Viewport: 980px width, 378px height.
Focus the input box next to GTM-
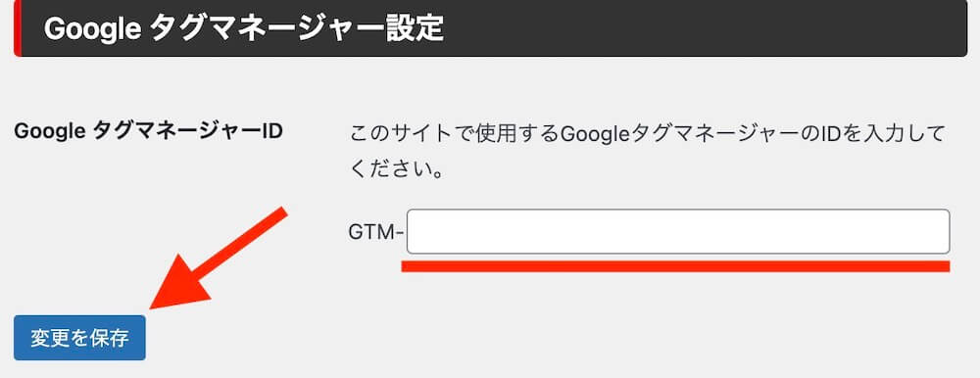678,232
